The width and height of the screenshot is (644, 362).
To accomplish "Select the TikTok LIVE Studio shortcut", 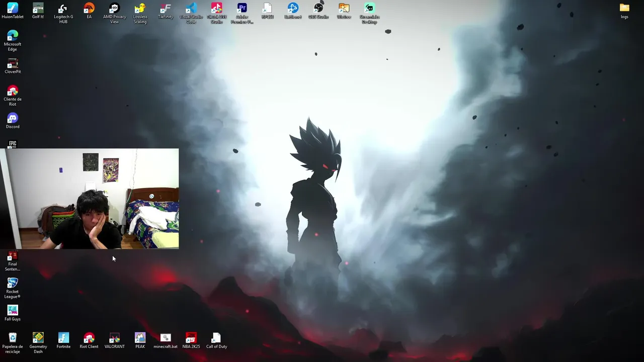I will pos(216,13).
